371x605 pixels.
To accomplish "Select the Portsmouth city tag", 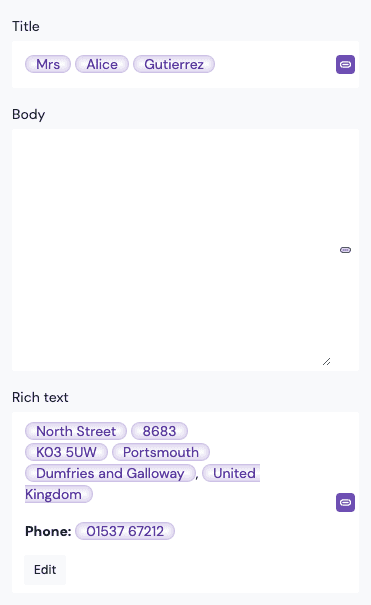I will [x=161, y=452].
